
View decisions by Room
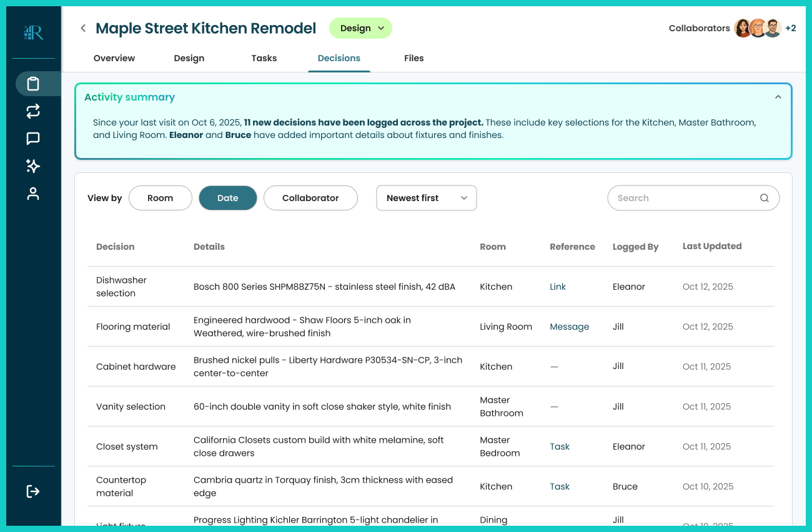[x=161, y=198]
